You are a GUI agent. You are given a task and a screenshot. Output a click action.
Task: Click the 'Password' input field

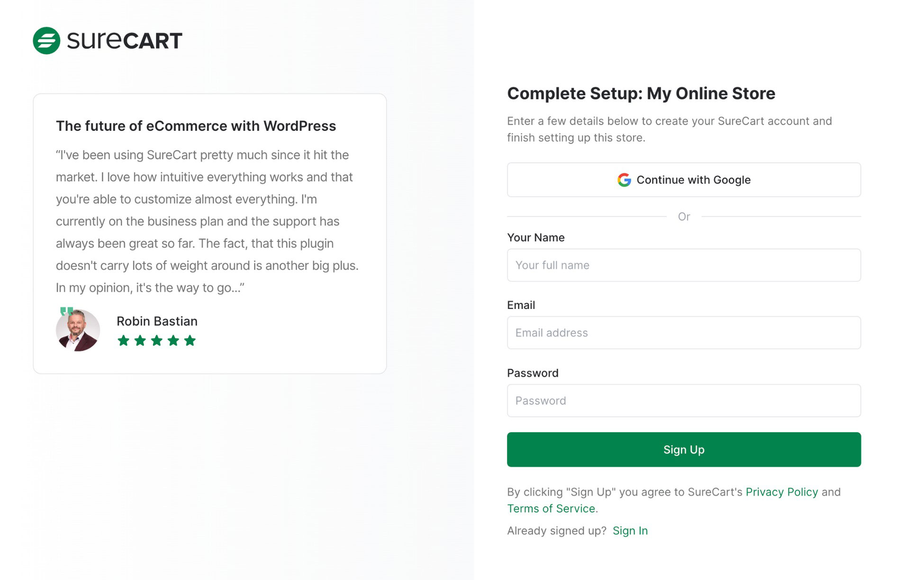coord(683,400)
